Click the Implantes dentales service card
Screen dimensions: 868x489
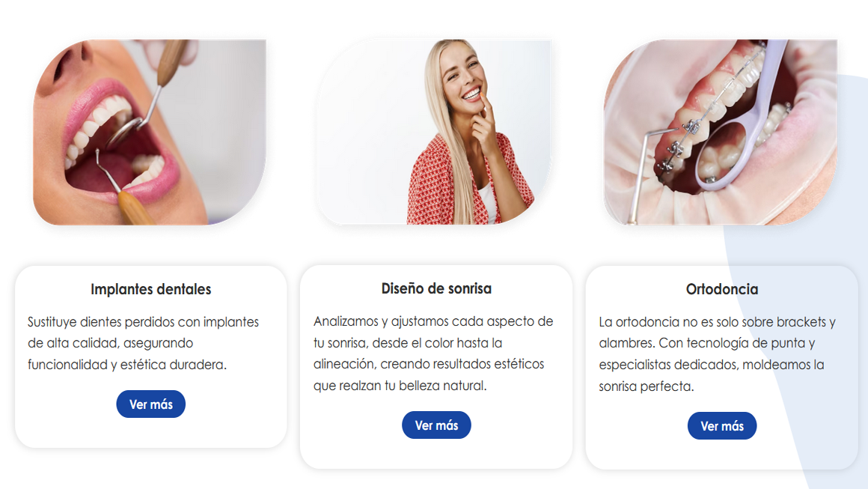coord(150,356)
